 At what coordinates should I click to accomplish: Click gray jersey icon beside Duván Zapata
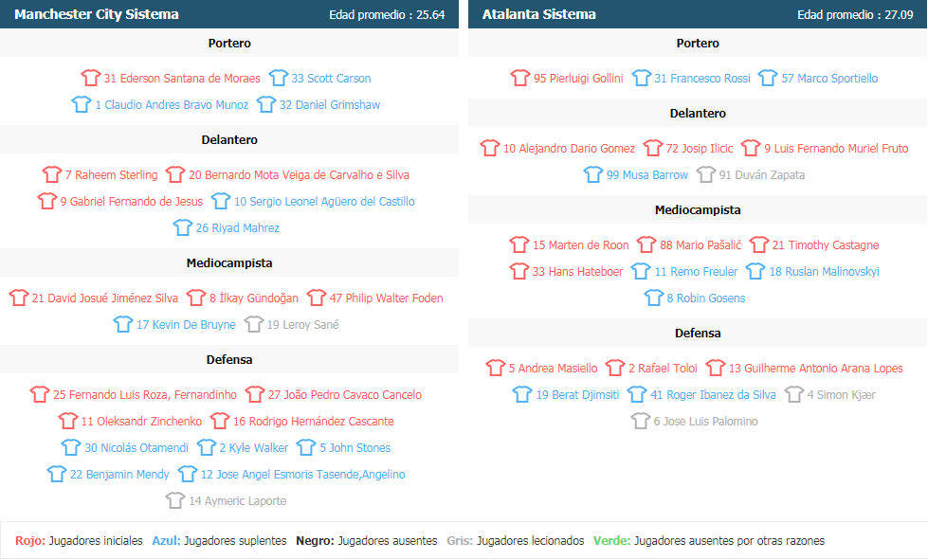(706, 174)
